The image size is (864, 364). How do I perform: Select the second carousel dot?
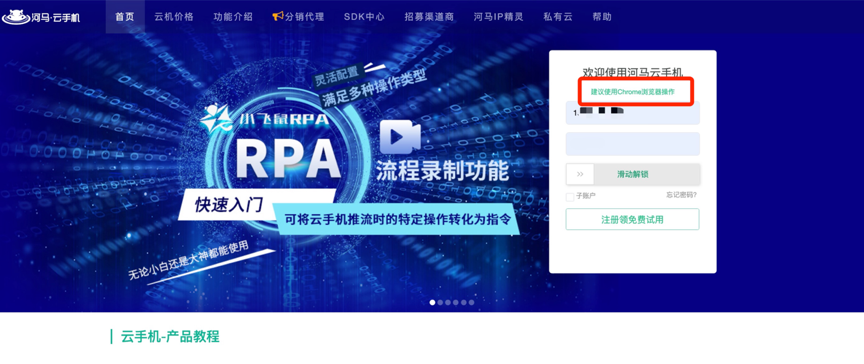pyautogui.click(x=440, y=302)
